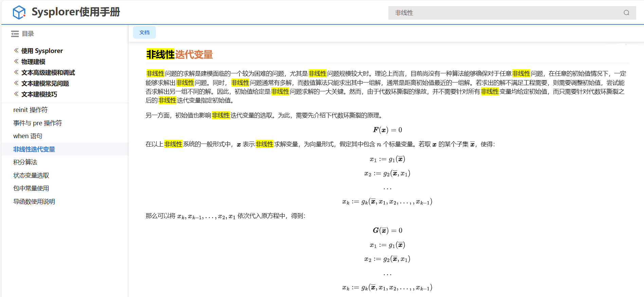Open 事件与 pre 操作符 entry
Image resolution: width=644 pixels, height=297 pixels.
[38, 123]
